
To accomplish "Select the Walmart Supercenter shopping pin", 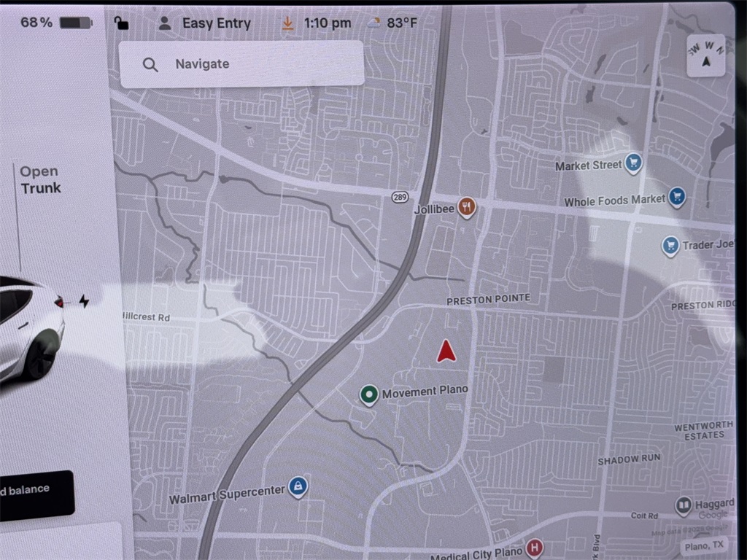I will (298, 486).
